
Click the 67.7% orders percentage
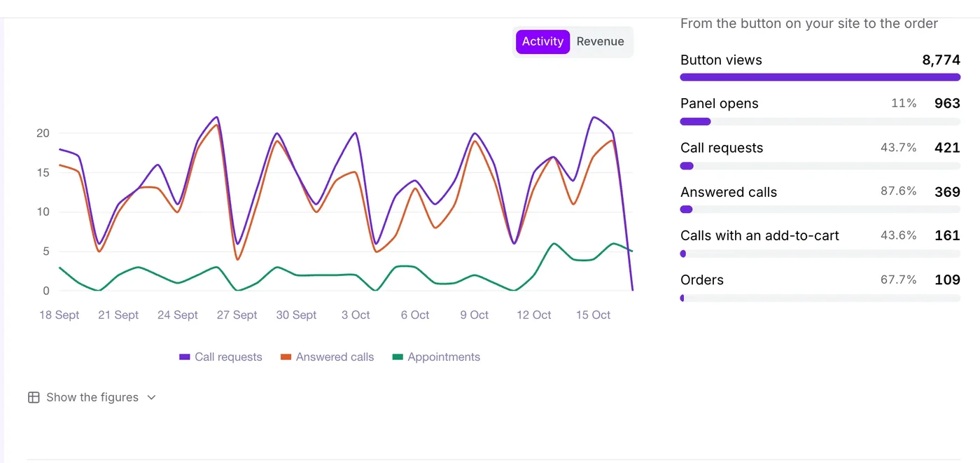point(899,279)
